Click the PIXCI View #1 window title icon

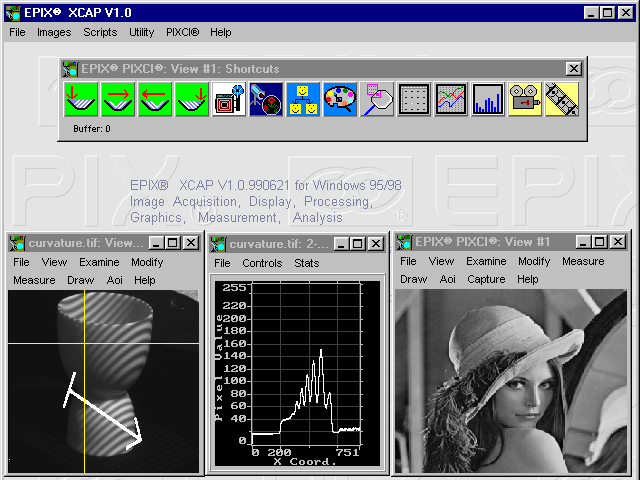coord(404,242)
